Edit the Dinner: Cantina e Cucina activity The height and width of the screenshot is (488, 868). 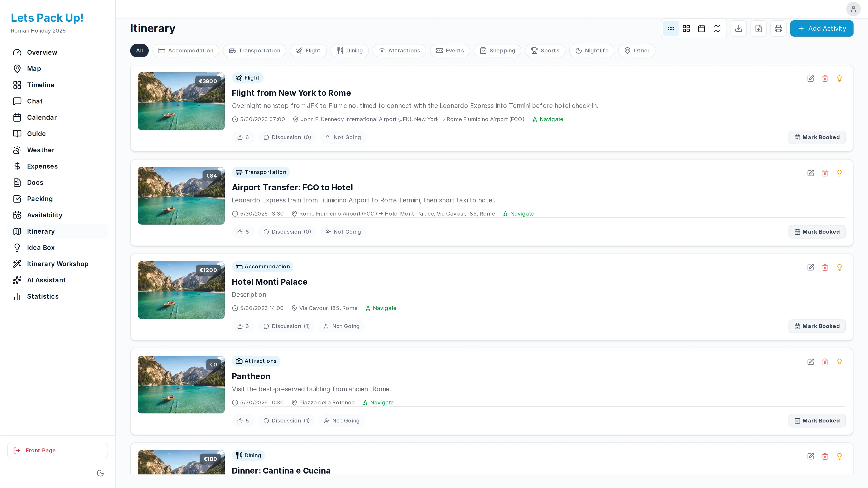(x=810, y=456)
